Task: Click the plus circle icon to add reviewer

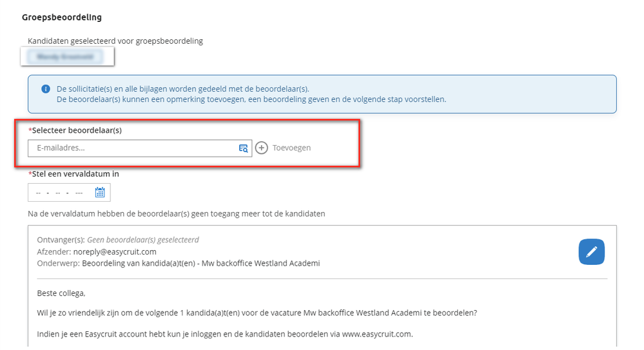Action: click(x=262, y=148)
